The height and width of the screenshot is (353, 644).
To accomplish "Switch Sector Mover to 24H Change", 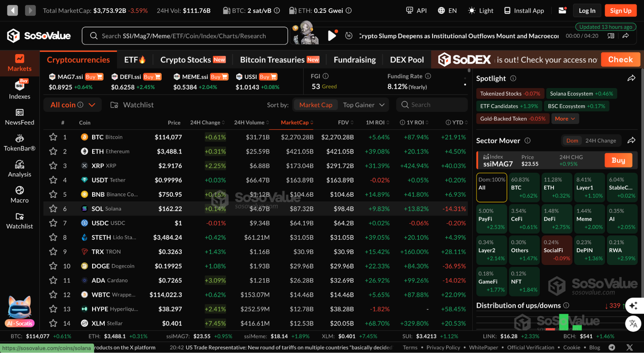I will pyautogui.click(x=601, y=141).
